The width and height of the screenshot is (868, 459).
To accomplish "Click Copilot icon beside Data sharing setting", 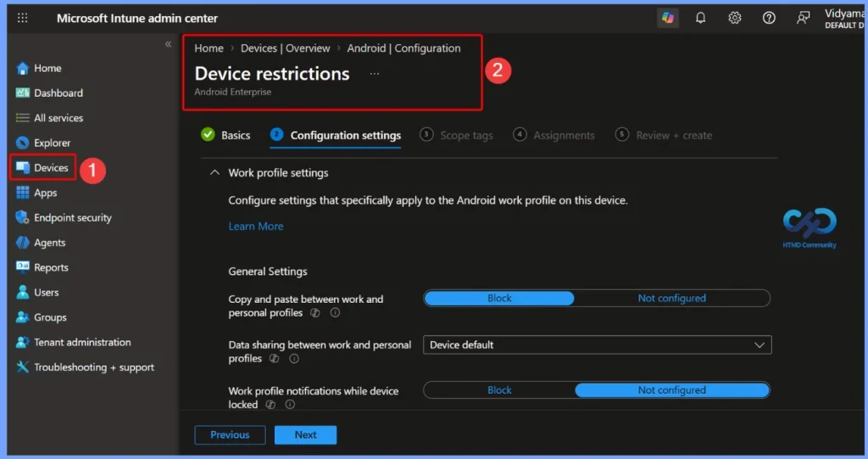I will pos(274,359).
